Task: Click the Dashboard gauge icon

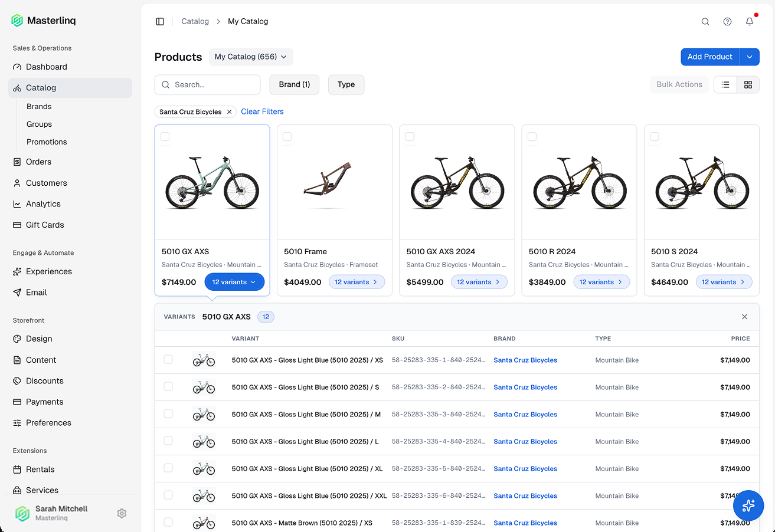Action: point(17,67)
